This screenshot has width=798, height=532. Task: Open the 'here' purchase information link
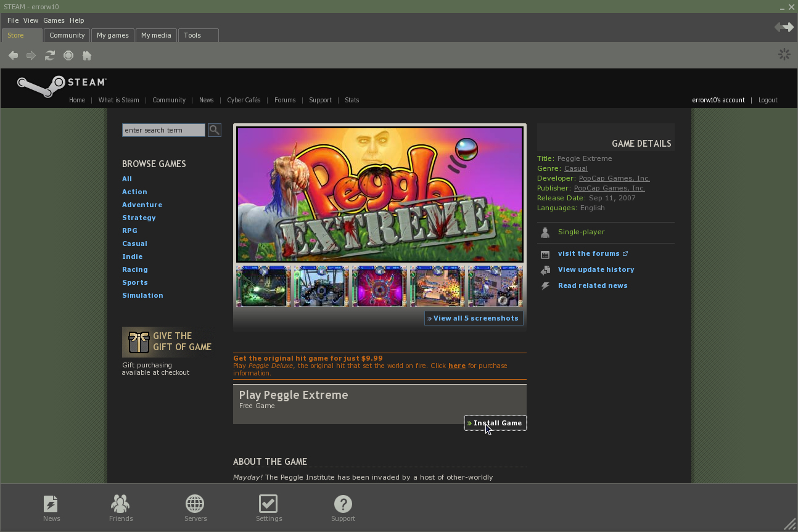click(x=457, y=366)
